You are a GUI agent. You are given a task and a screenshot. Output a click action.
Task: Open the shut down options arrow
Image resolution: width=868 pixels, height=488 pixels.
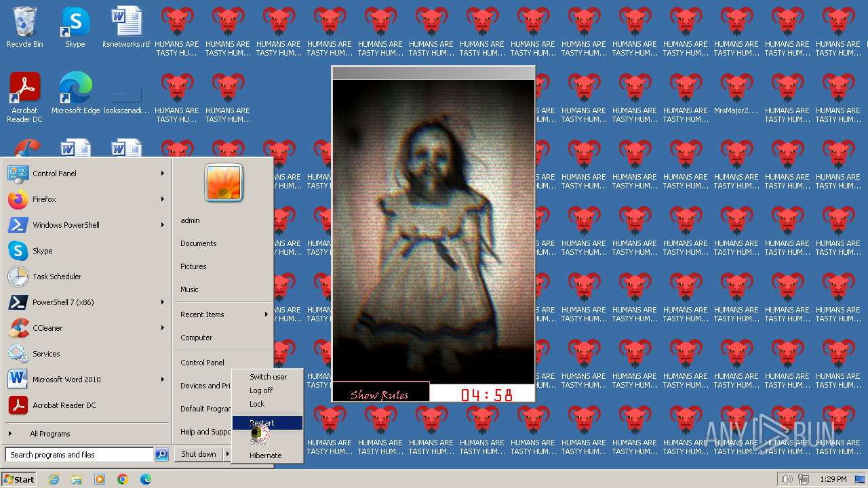click(x=227, y=454)
